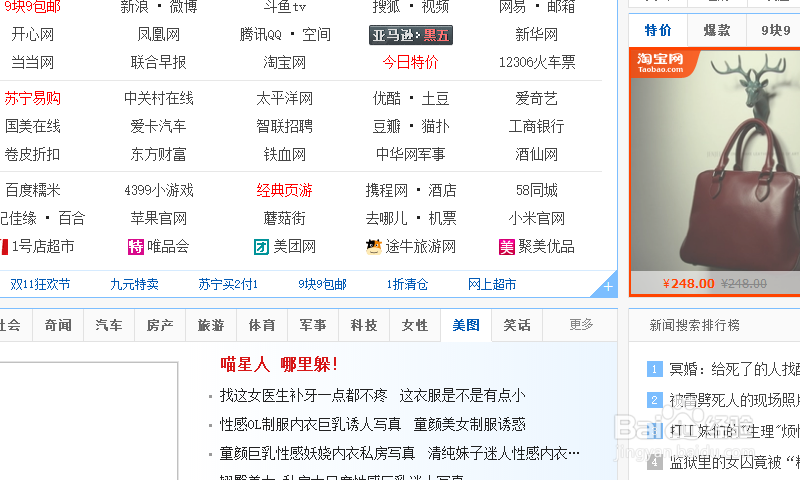Open 百度糯米 link

[x=33, y=190]
